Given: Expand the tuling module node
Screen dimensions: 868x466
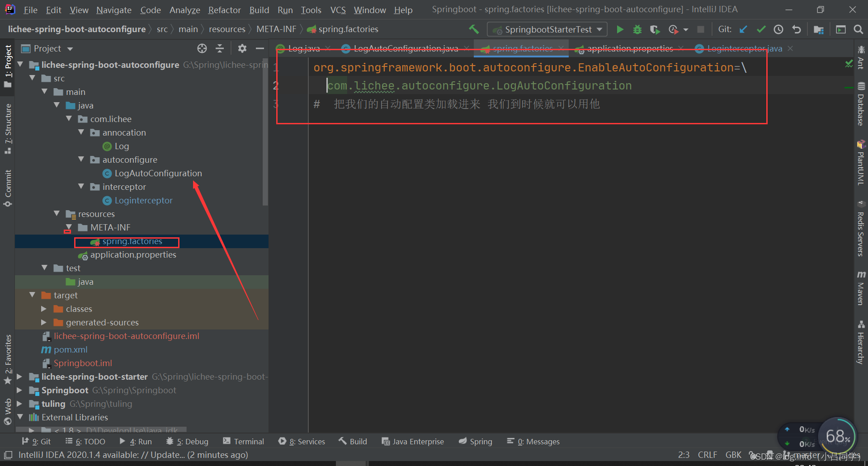Looking at the screenshot, I should [x=20, y=404].
